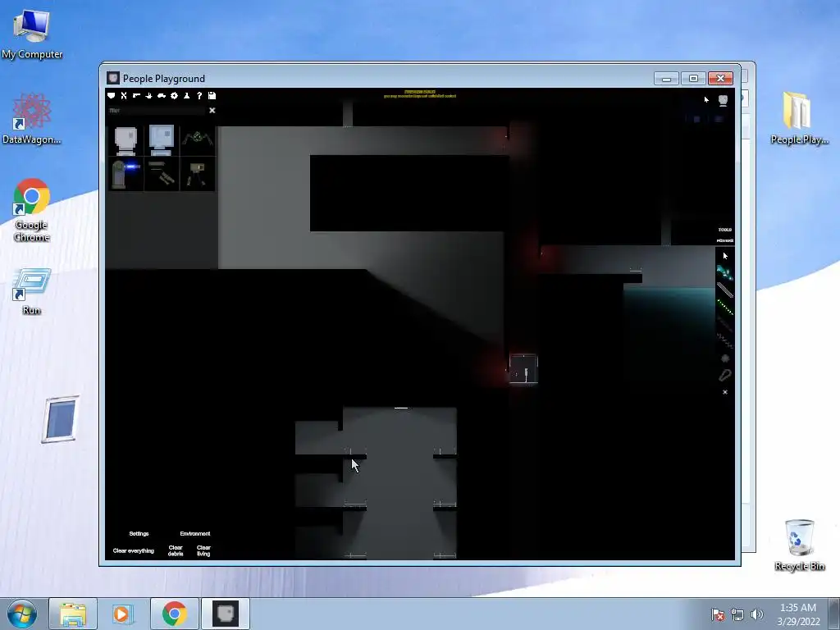Click the Action Center flag tray icon
Screen dimensions: 840x630
[x=718, y=615]
